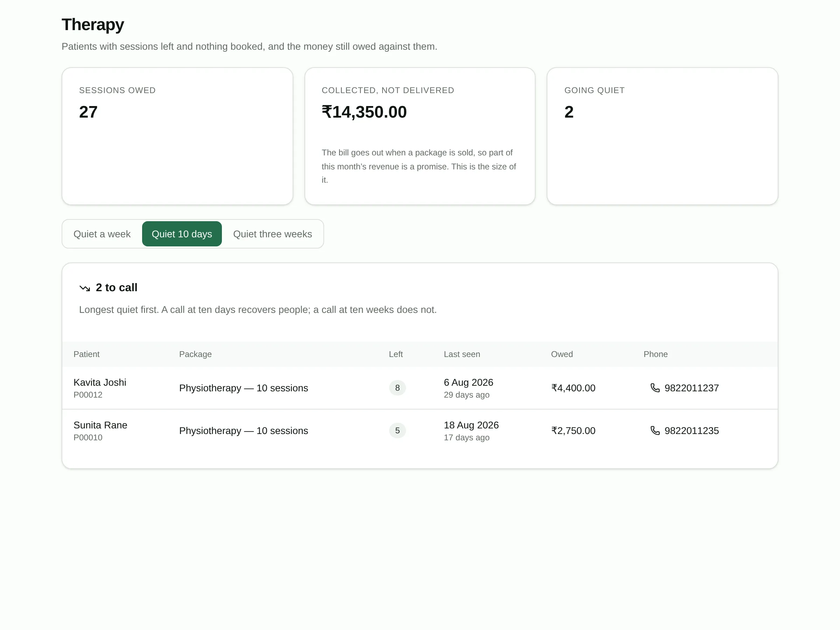This screenshot has height=630, width=840.
Task: Click the Package column header
Action: click(x=195, y=354)
